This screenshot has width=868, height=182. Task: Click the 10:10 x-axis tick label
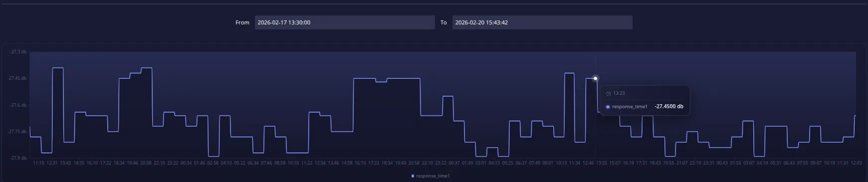point(293,163)
